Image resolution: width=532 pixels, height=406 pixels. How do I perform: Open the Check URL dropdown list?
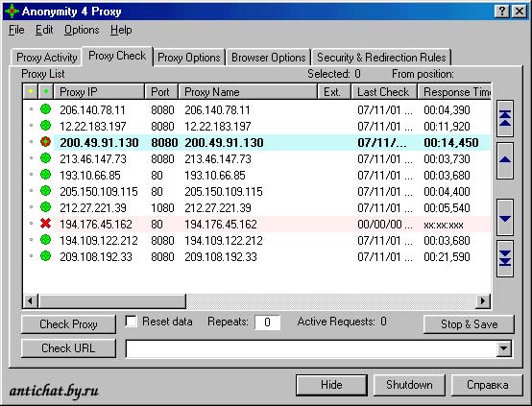point(504,348)
